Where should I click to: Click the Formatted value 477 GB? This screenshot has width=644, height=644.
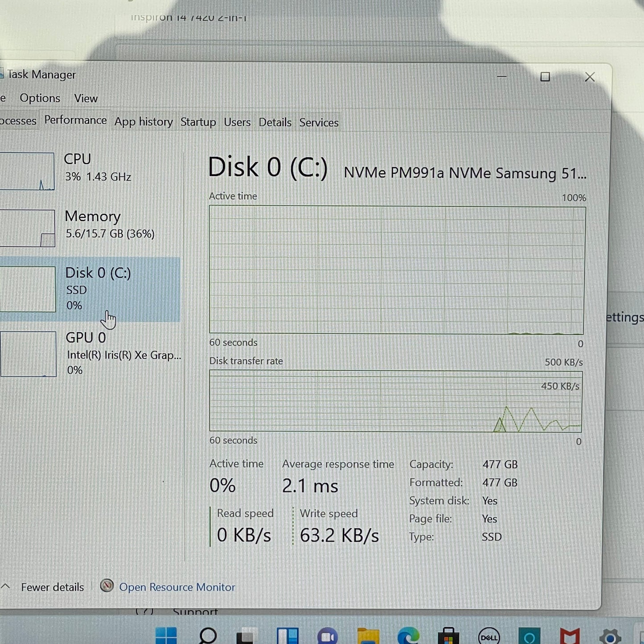[x=500, y=483]
